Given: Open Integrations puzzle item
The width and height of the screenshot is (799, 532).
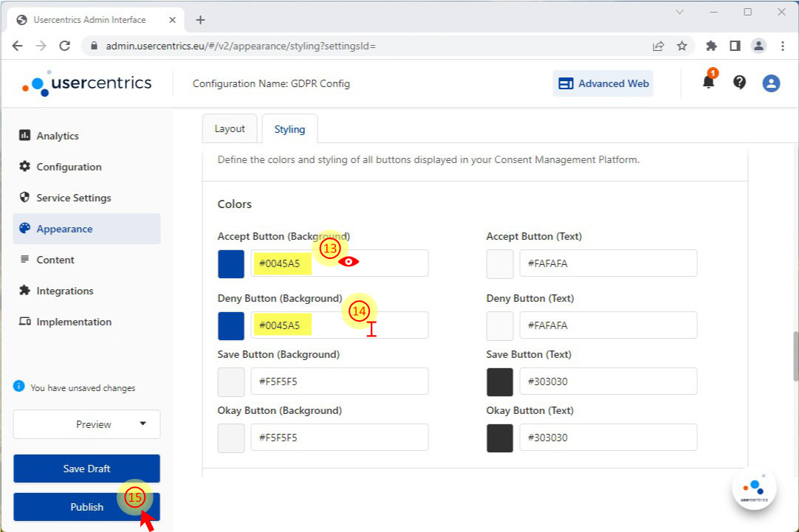Looking at the screenshot, I should pos(64,291).
